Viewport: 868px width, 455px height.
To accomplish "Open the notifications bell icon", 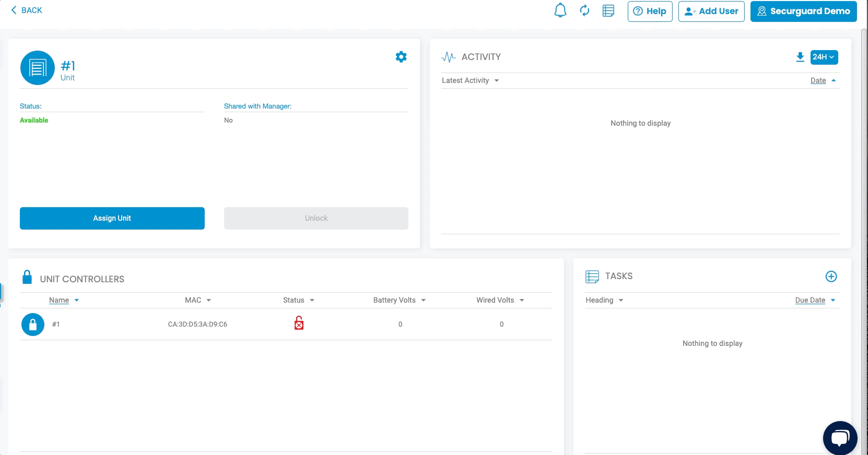I will tap(560, 10).
